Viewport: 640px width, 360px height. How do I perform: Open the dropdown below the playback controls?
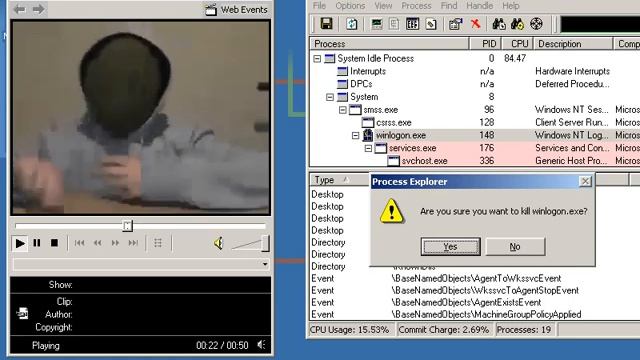[x=265, y=264]
